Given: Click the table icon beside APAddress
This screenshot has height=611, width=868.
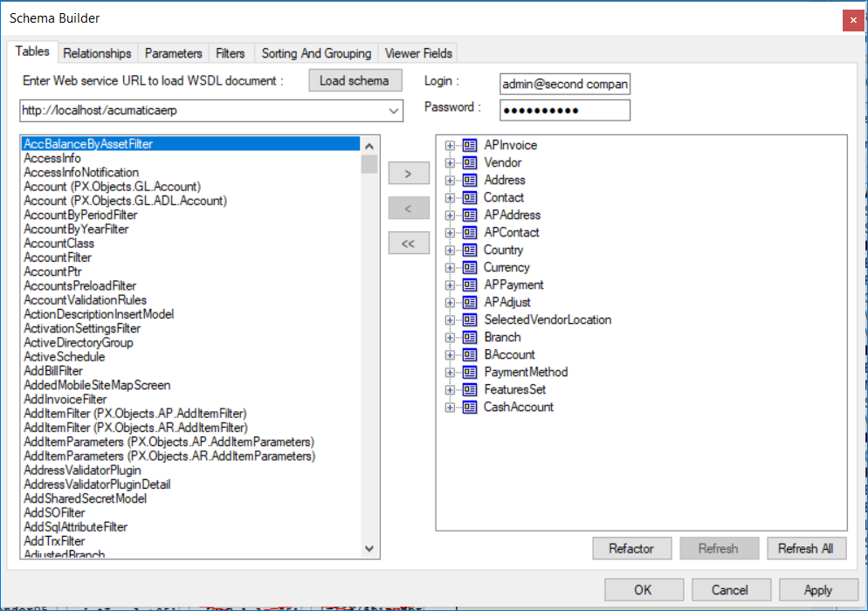Looking at the screenshot, I should [470, 216].
